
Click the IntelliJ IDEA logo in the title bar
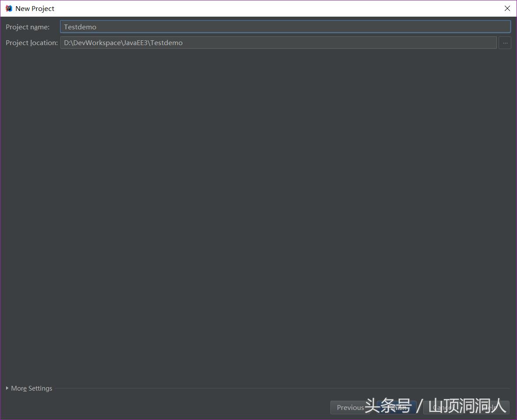coord(7,8)
